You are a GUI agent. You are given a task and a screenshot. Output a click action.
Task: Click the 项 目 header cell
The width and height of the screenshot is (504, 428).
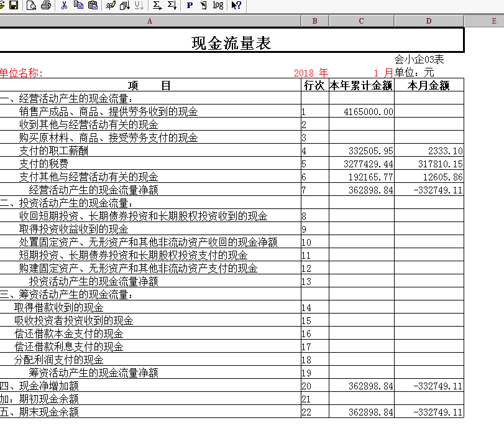pyautogui.click(x=150, y=85)
